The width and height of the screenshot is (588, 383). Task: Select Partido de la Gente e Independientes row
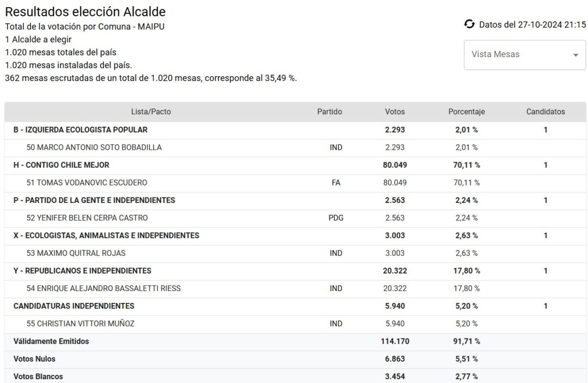(94, 200)
